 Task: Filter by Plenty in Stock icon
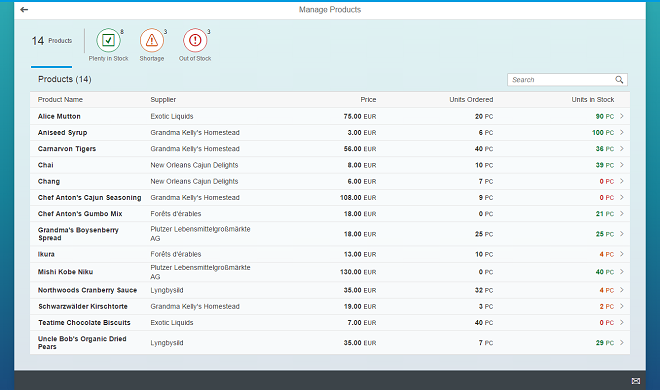click(x=108, y=40)
